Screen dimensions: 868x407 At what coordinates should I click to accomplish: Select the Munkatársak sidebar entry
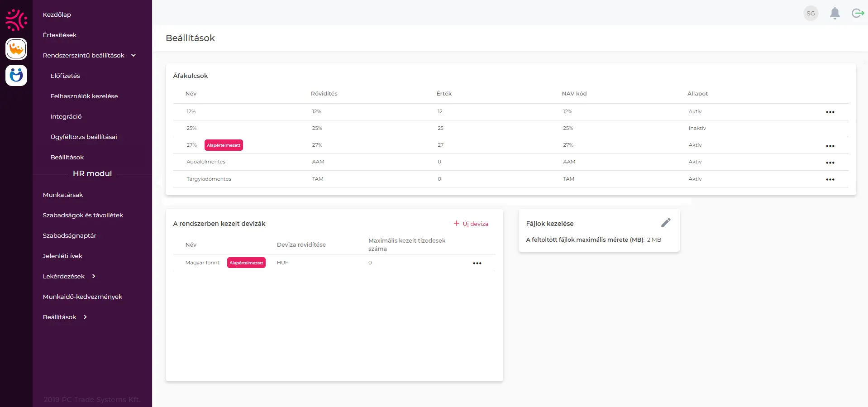[x=63, y=195]
